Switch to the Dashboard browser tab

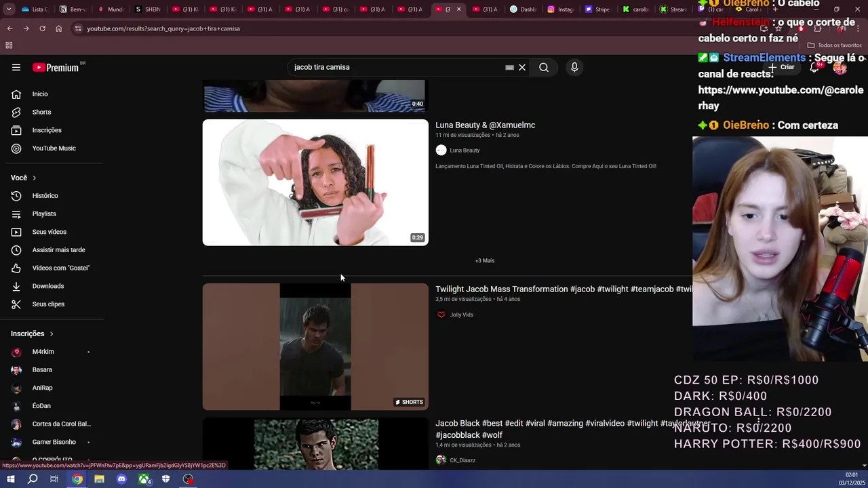(x=523, y=9)
